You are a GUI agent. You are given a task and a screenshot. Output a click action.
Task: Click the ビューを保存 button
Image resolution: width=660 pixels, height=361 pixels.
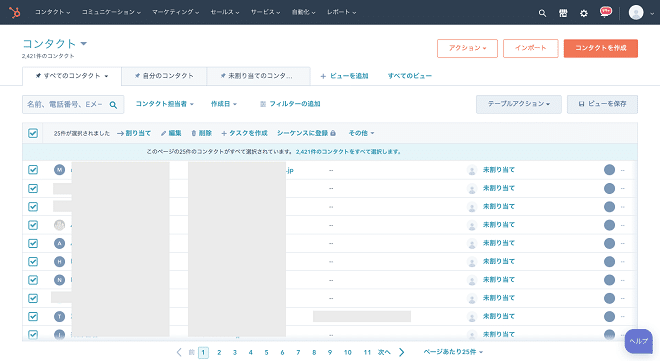602,104
